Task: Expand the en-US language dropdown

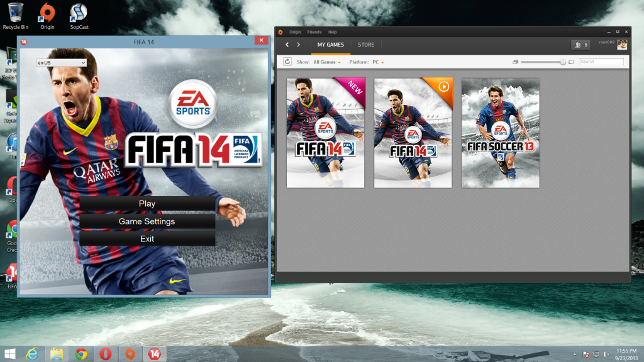Action: tap(62, 63)
